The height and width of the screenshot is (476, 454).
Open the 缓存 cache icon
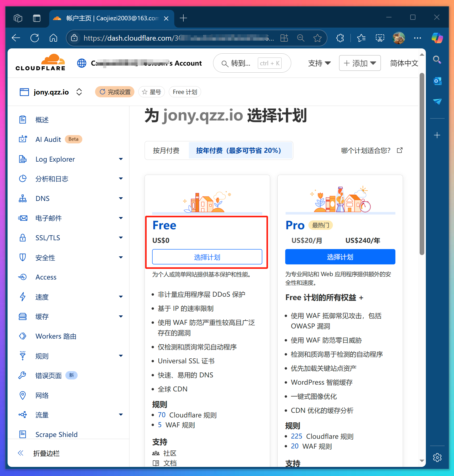pos(23,316)
